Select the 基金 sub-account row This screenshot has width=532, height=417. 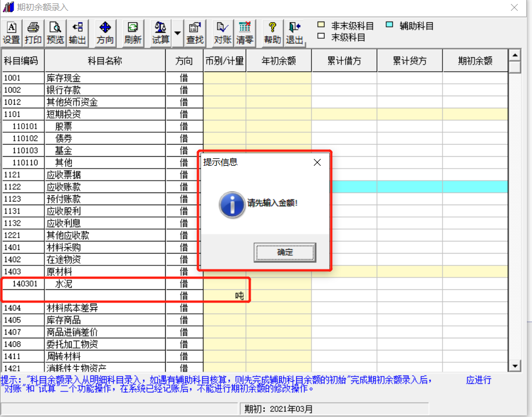(255, 150)
